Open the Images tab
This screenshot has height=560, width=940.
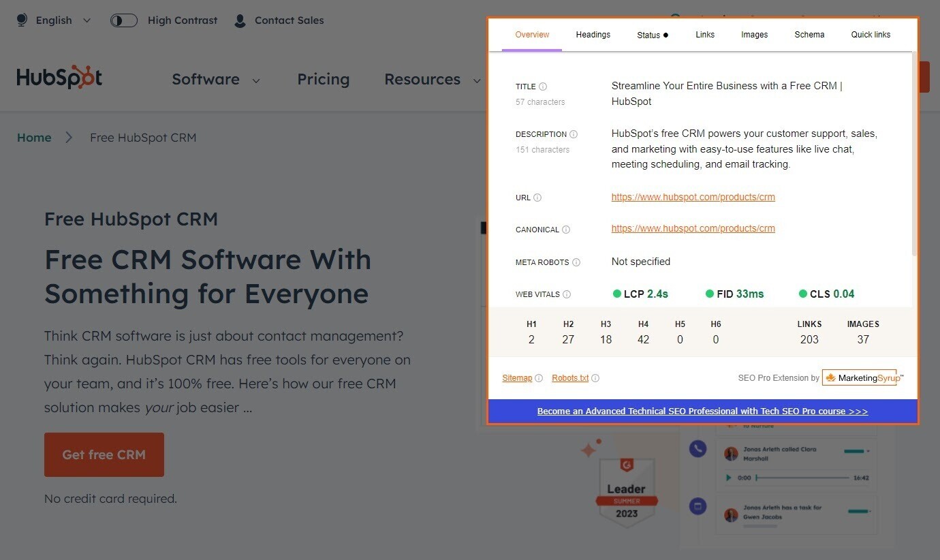point(755,35)
